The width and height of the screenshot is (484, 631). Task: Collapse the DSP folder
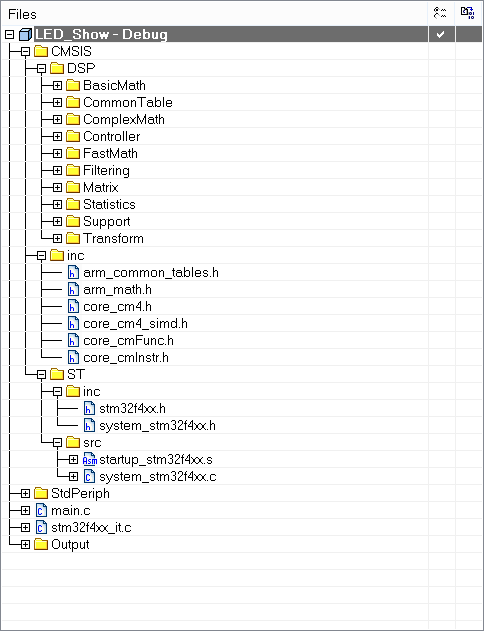(41, 68)
